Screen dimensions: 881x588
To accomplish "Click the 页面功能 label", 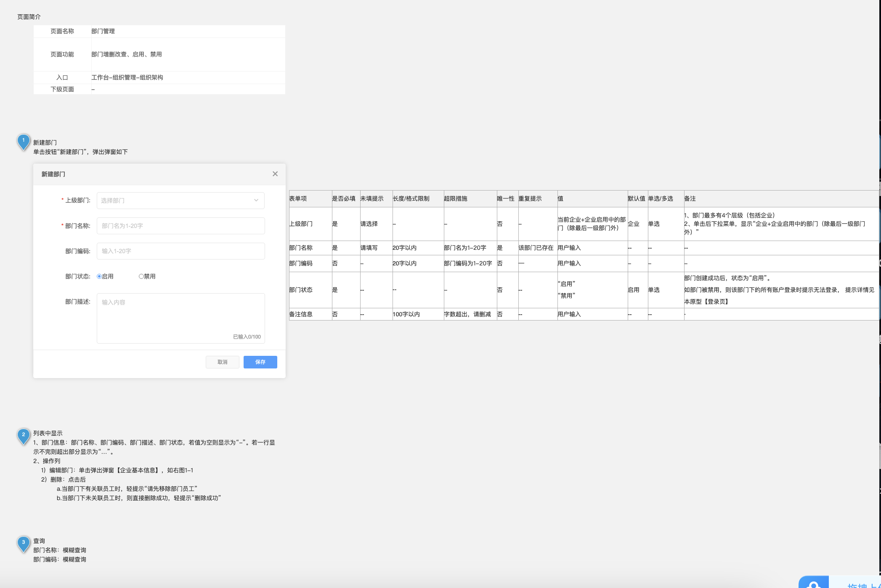I will [x=62, y=54].
